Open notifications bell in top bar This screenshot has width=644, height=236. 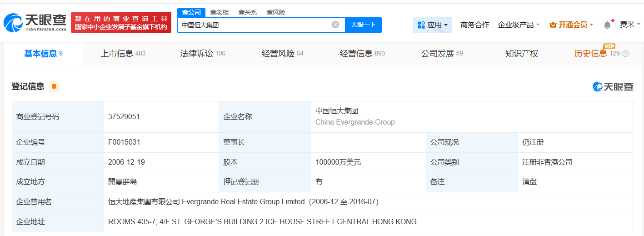(x=607, y=25)
